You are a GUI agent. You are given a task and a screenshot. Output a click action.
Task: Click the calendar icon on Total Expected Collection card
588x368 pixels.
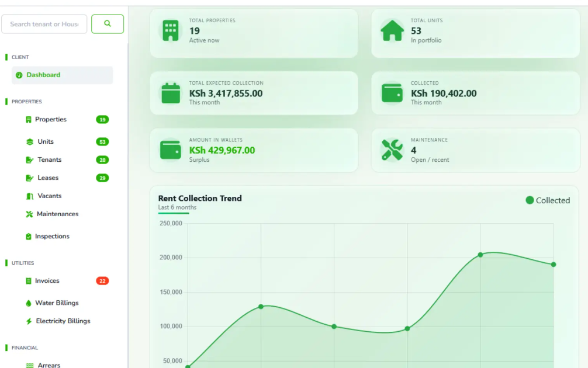point(170,93)
